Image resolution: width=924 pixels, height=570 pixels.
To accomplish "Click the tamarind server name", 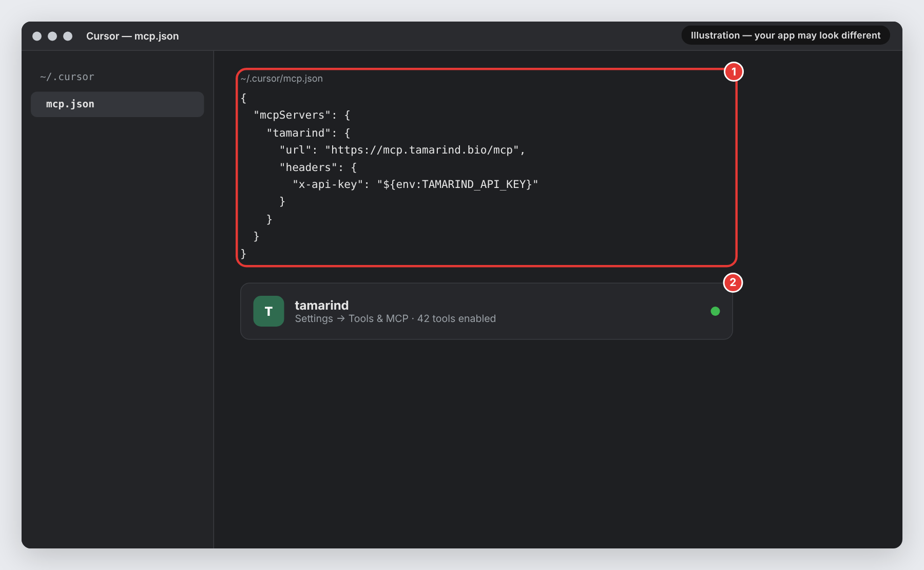I will tap(321, 305).
